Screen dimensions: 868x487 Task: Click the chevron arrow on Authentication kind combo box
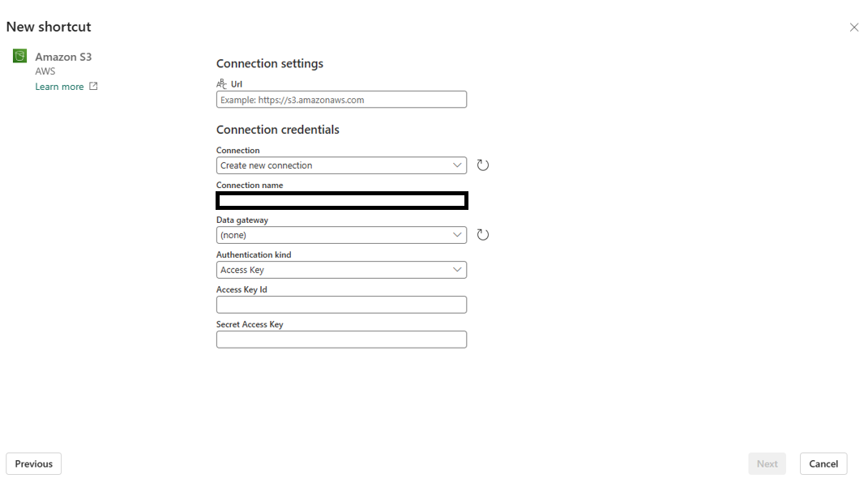pyautogui.click(x=457, y=270)
